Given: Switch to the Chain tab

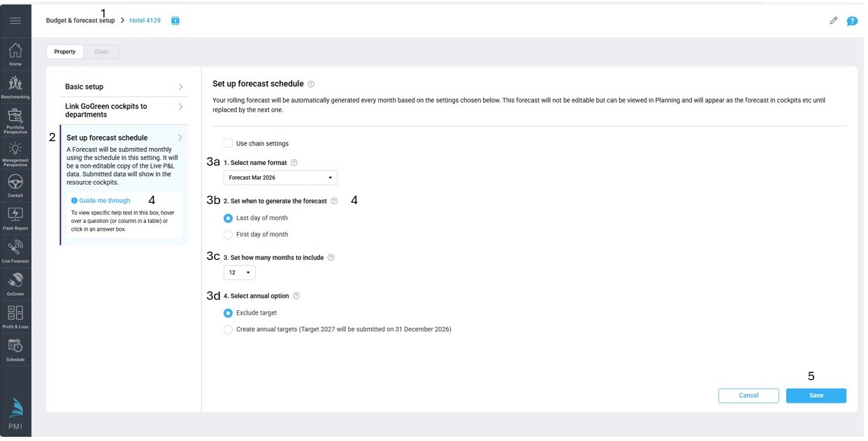Looking at the screenshot, I should [101, 52].
